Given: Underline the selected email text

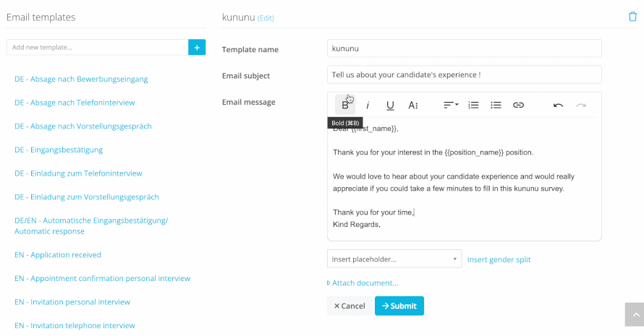Looking at the screenshot, I should click(390, 105).
